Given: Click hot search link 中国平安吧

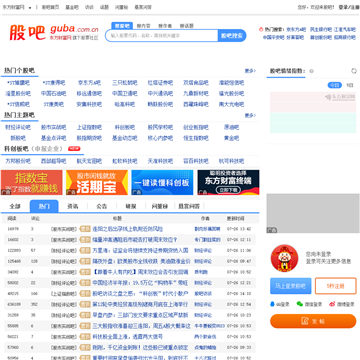Looking at the screenshot, I should 273,37.
